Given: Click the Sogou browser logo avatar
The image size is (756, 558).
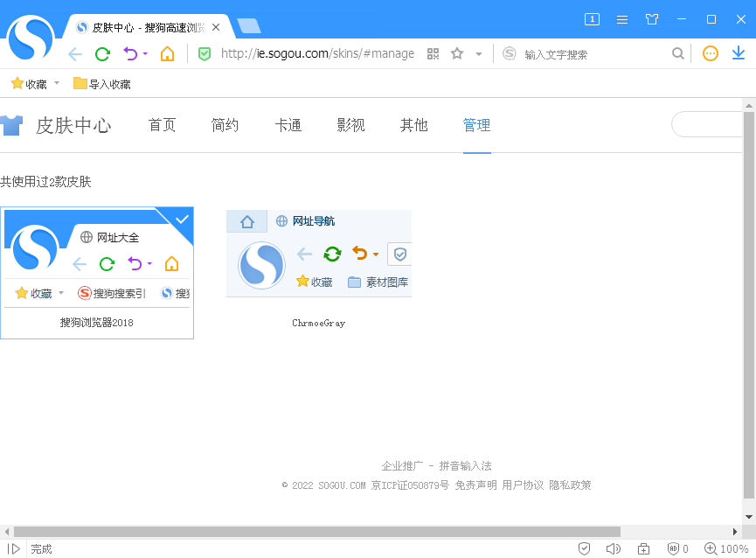Looking at the screenshot, I should 30,38.
